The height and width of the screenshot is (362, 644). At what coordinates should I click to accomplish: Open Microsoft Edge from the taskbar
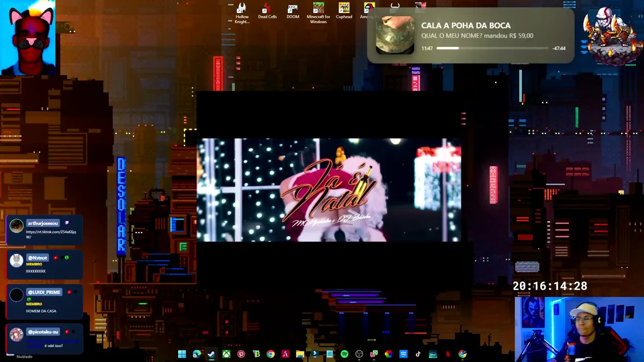click(x=197, y=354)
